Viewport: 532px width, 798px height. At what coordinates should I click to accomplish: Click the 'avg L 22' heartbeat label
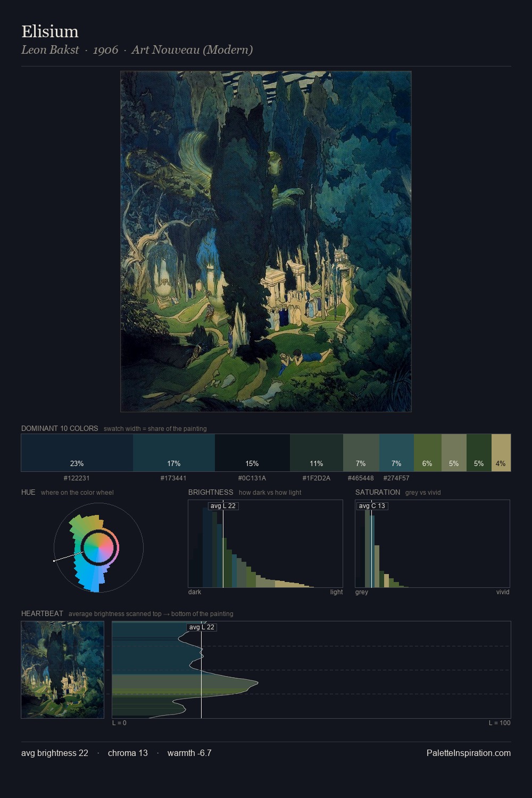pyautogui.click(x=202, y=627)
